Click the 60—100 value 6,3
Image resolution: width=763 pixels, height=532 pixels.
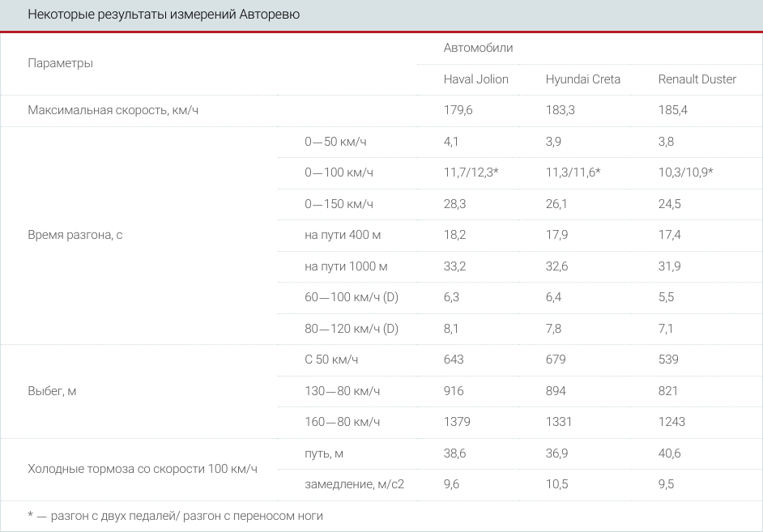[x=451, y=298]
